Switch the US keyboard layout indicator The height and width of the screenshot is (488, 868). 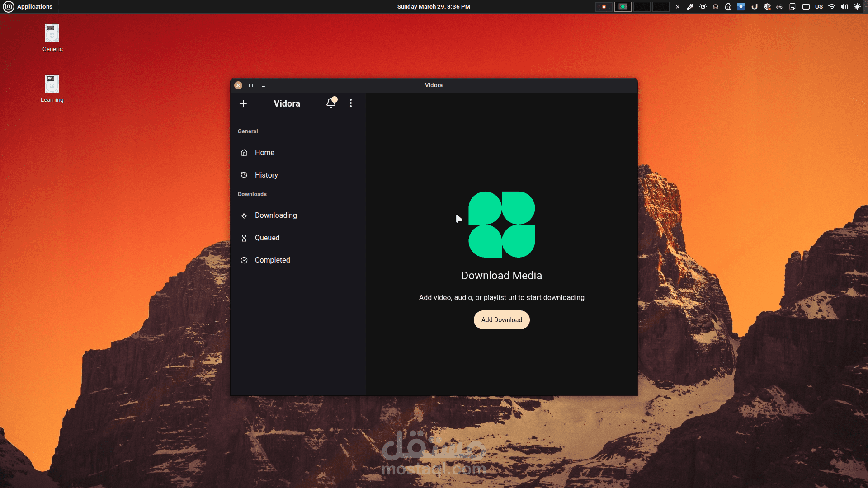coord(819,7)
